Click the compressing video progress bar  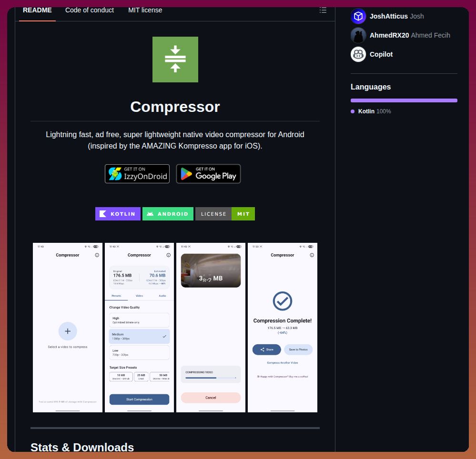pos(211,378)
